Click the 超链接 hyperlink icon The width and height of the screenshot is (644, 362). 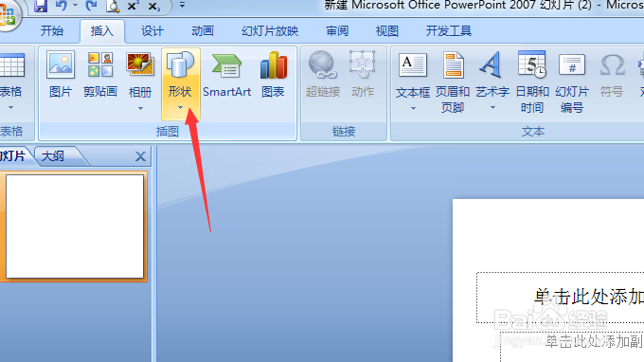click(x=323, y=74)
